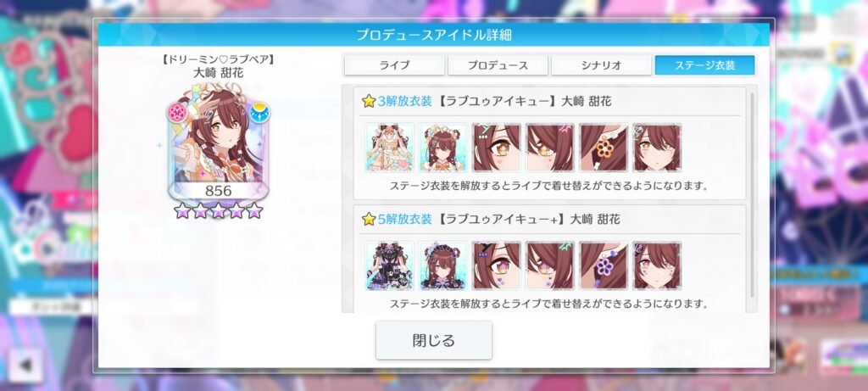This screenshot has height=391, width=868.
Task: Select the yellow hairpin accessory icon in 3解放衣装
Action: (497, 148)
